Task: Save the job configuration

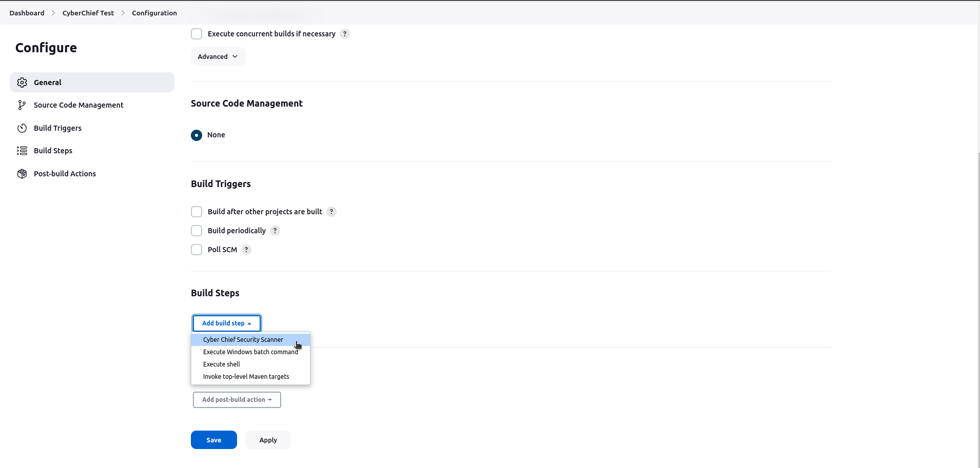Action: tap(214, 440)
